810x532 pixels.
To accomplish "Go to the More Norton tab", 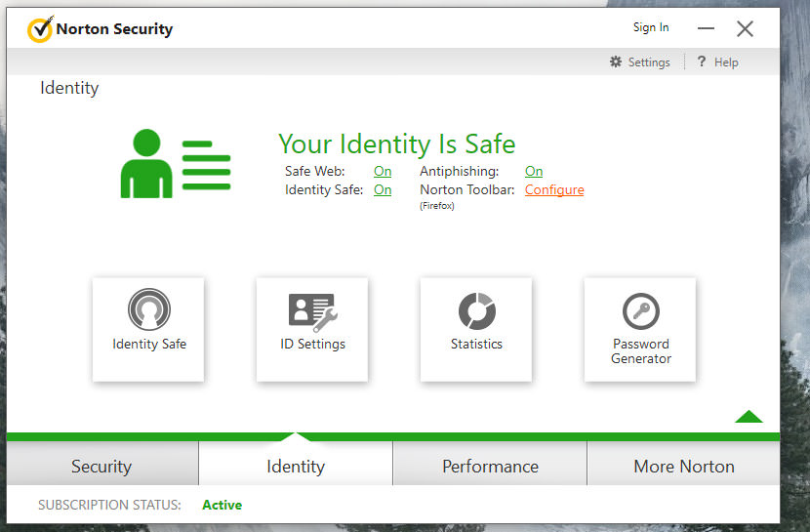I will point(683,464).
